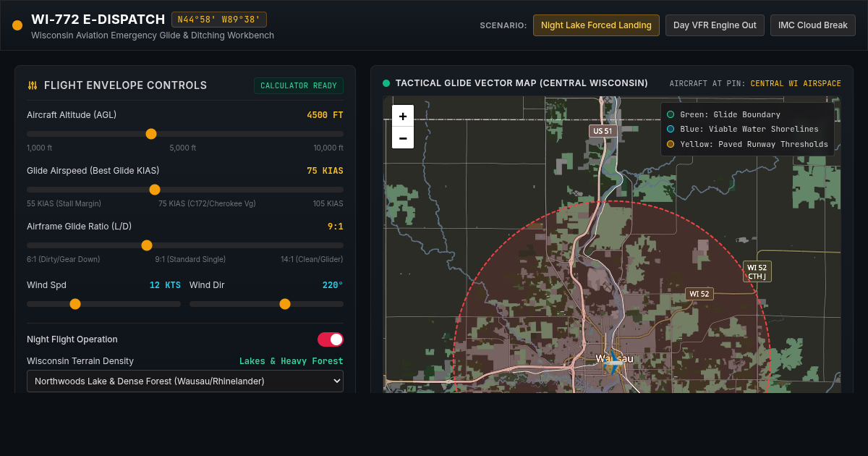Click the Calculator Ready status badge
868x456 pixels.
[x=299, y=85]
